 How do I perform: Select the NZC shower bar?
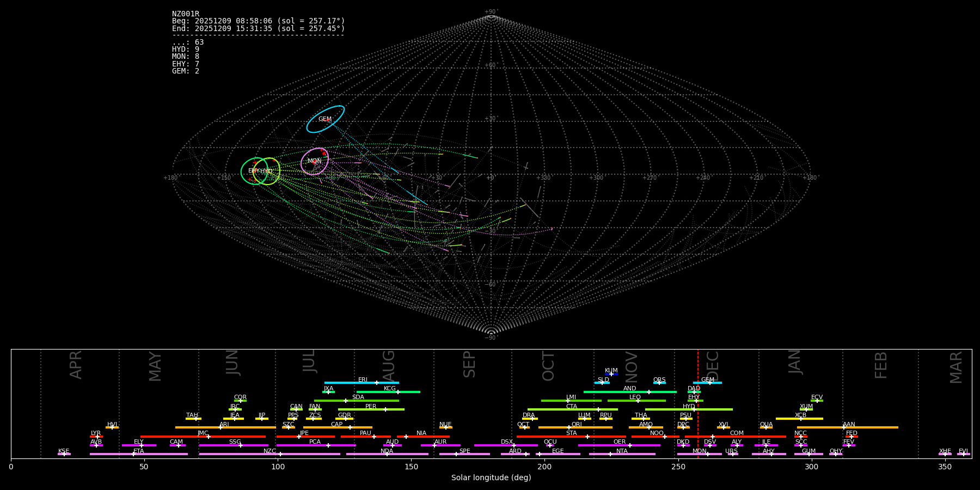click(x=269, y=454)
